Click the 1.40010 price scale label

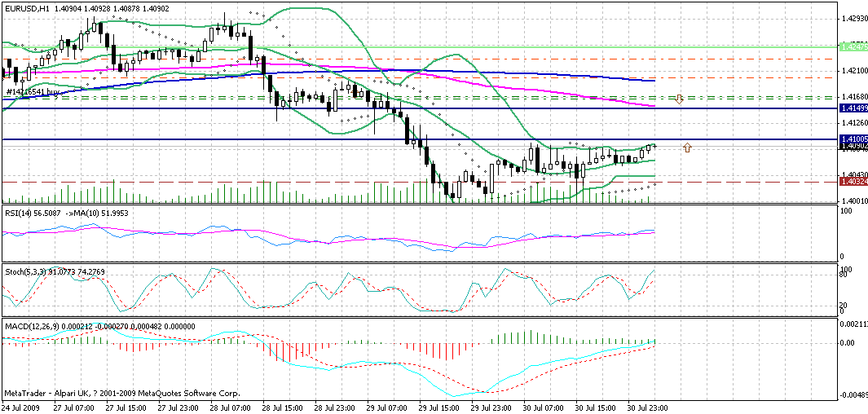(854, 201)
